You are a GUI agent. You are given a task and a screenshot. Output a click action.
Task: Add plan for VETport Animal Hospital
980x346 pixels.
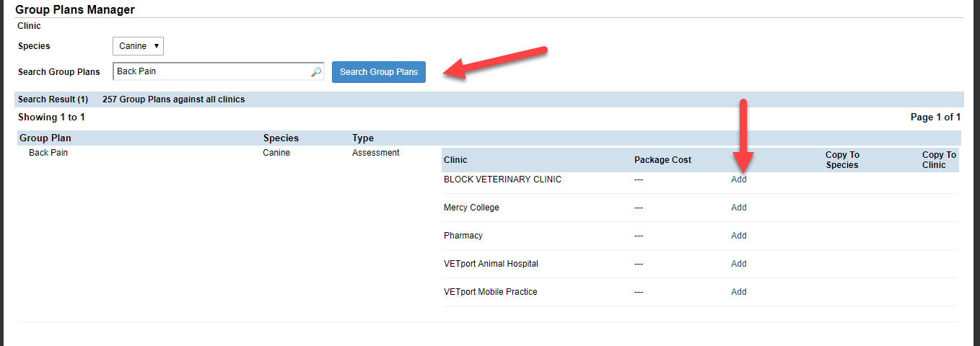[738, 264]
